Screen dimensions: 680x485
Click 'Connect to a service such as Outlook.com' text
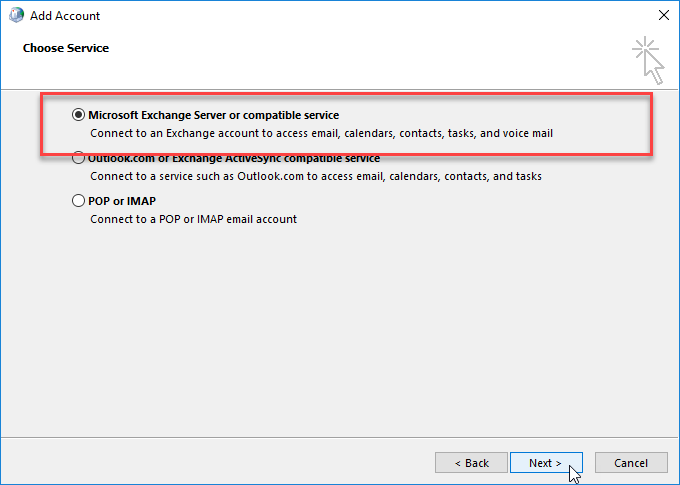[x=316, y=176]
